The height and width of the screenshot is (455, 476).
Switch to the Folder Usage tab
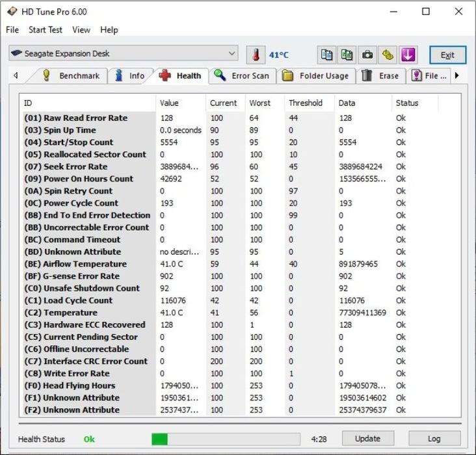point(316,76)
